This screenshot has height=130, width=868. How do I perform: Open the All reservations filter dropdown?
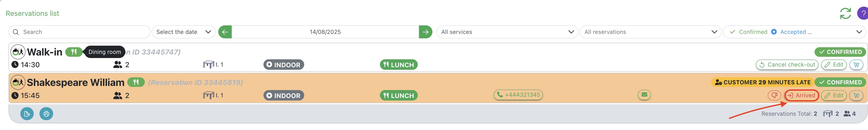pyautogui.click(x=650, y=32)
